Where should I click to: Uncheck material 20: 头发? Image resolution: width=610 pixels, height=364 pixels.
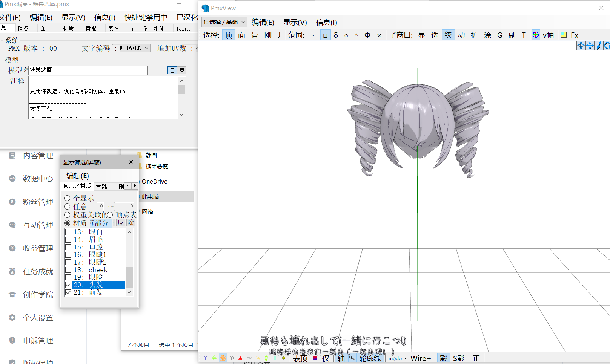pos(68,285)
